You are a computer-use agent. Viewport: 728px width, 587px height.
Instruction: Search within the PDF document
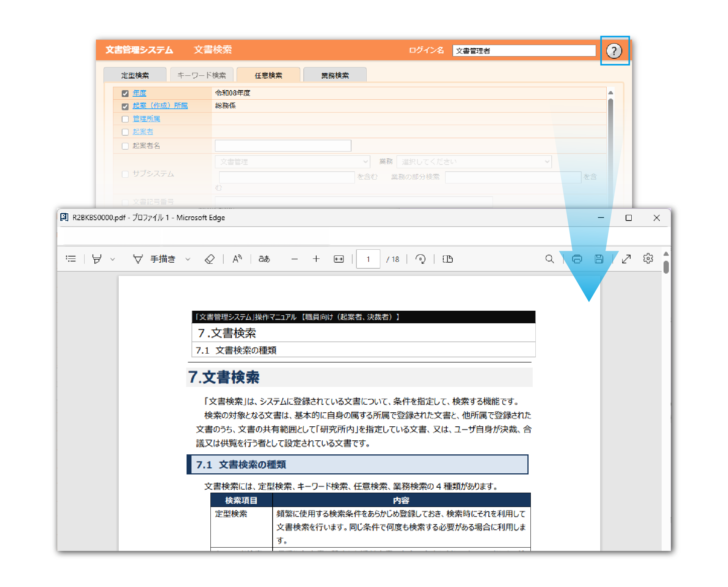[x=549, y=259]
